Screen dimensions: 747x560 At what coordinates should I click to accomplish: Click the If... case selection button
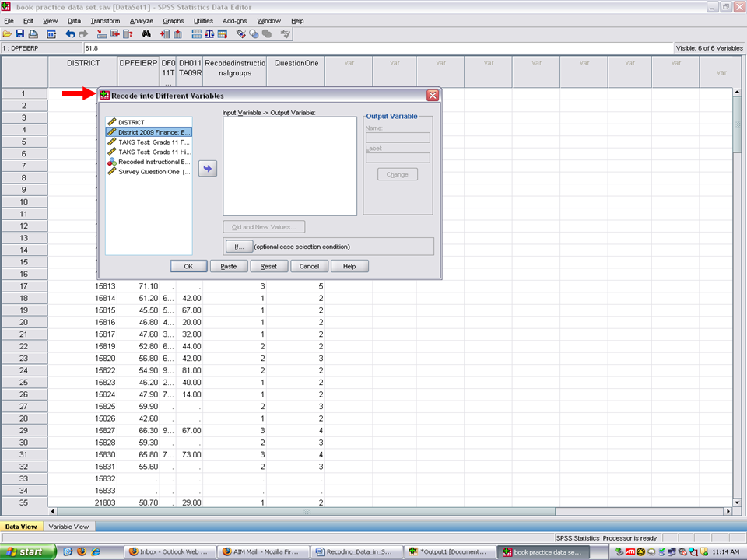click(238, 247)
